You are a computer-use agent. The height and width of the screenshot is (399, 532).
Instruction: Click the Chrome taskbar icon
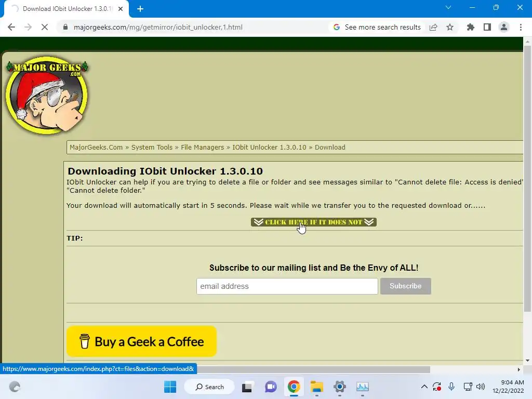(294, 387)
